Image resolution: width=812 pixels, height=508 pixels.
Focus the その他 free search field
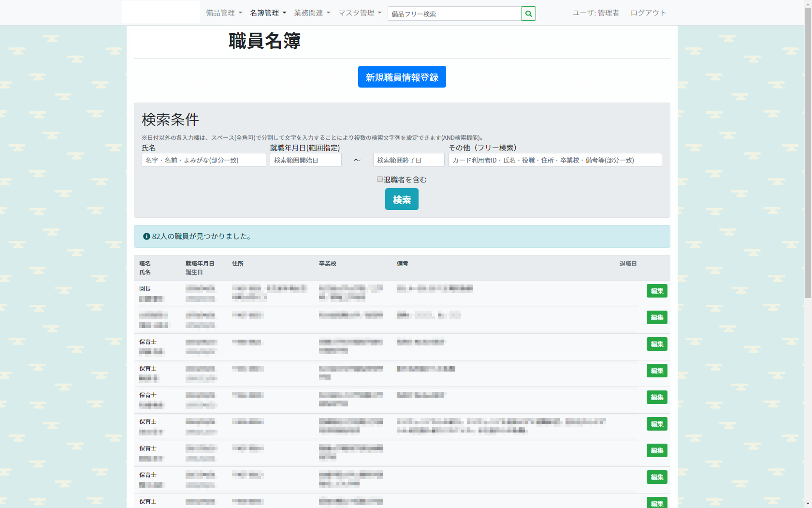click(555, 160)
